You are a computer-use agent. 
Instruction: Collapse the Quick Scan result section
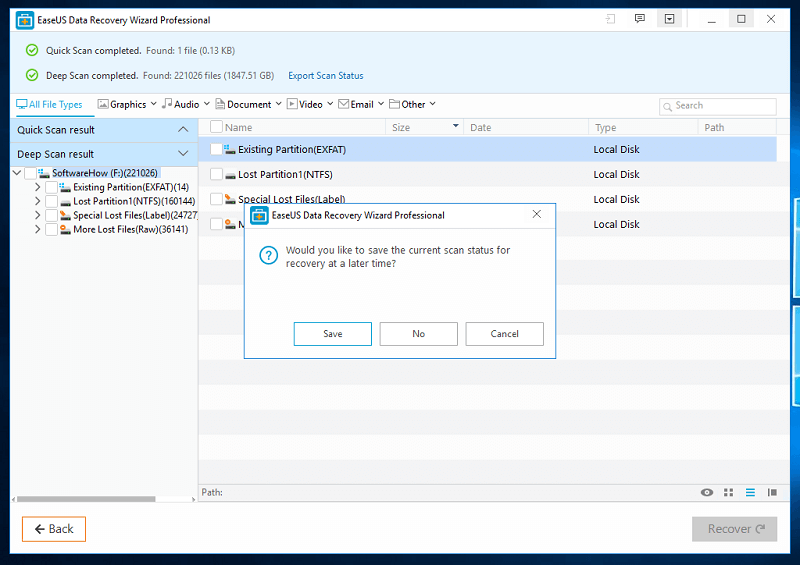click(x=183, y=130)
